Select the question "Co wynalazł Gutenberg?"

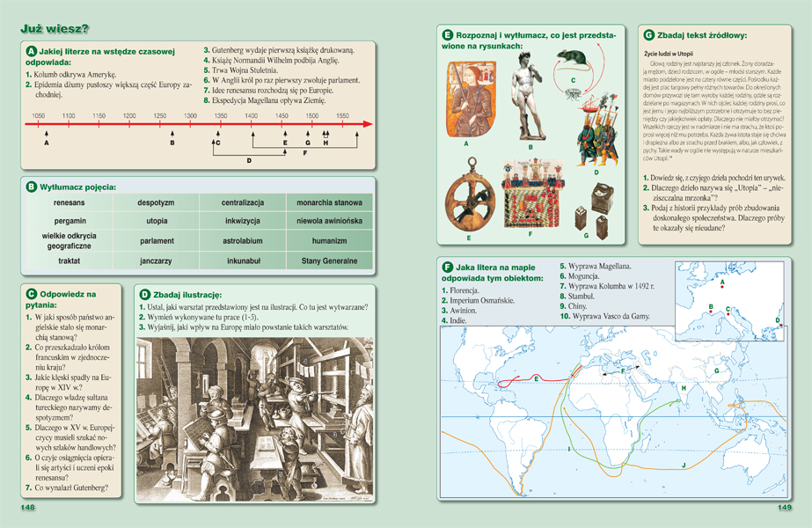click(x=71, y=488)
